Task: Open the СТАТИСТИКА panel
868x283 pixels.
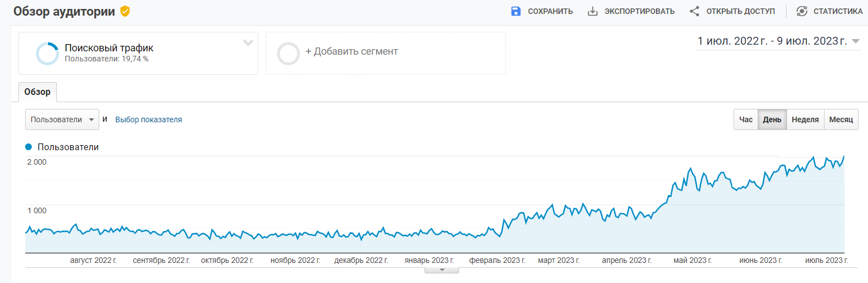Action: (x=838, y=11)
